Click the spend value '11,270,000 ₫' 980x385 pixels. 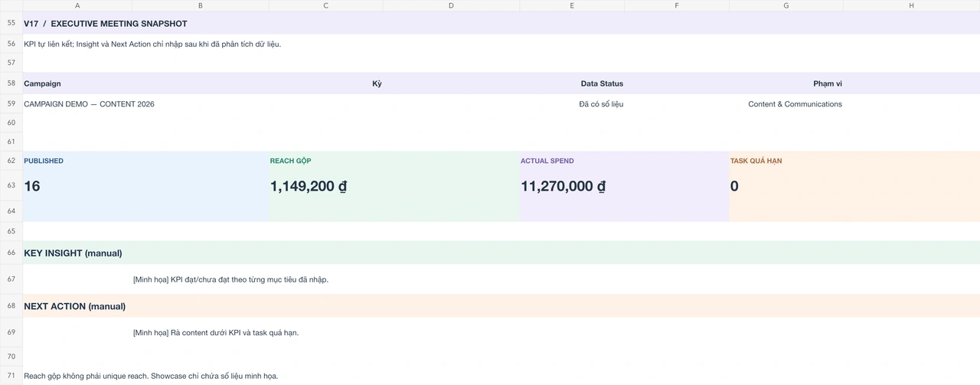tap(563, 186)
